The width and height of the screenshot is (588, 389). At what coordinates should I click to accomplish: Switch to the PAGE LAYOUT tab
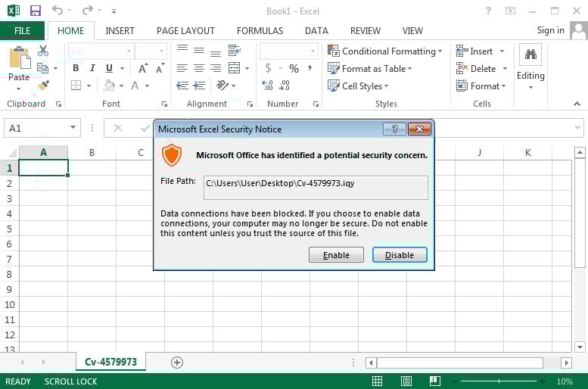point(185,31)
